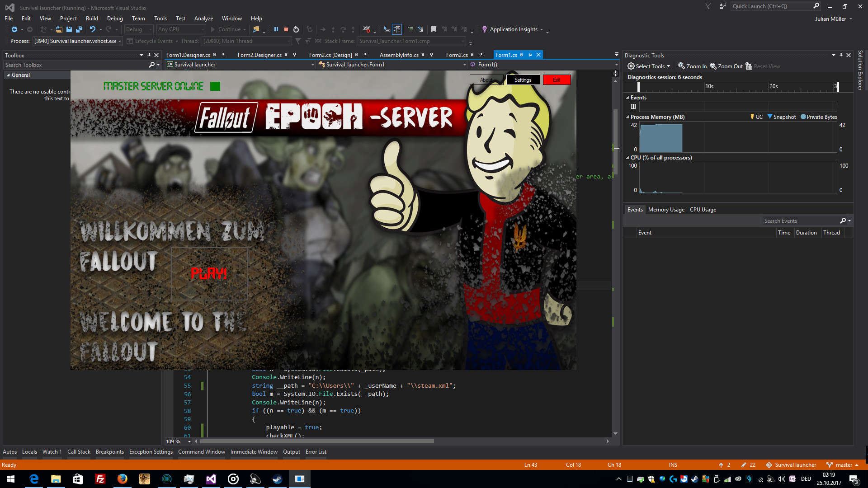Restart the debug session icon

[296, 29]
